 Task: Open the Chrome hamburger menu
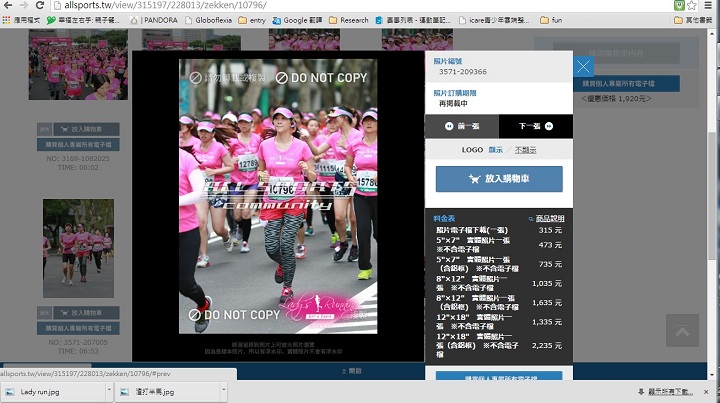(709, 6)
